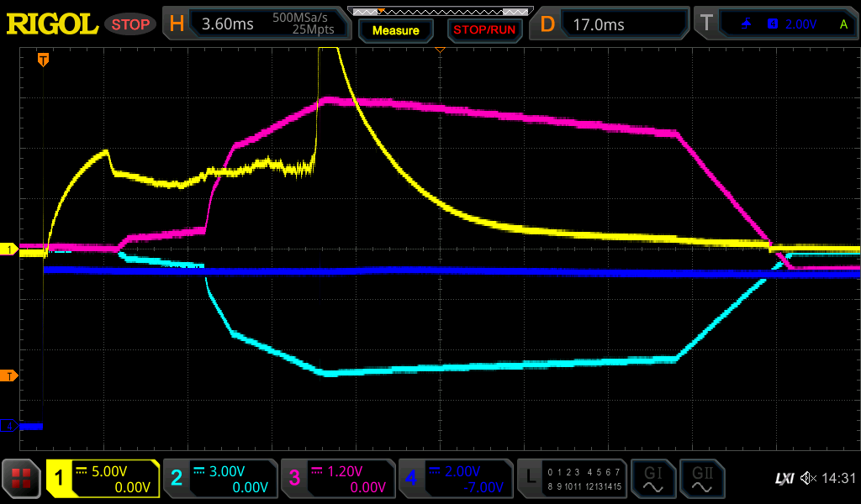The image size is (861, 504).
Task: Click the LXI network status icon
Action: pos(784,479)
